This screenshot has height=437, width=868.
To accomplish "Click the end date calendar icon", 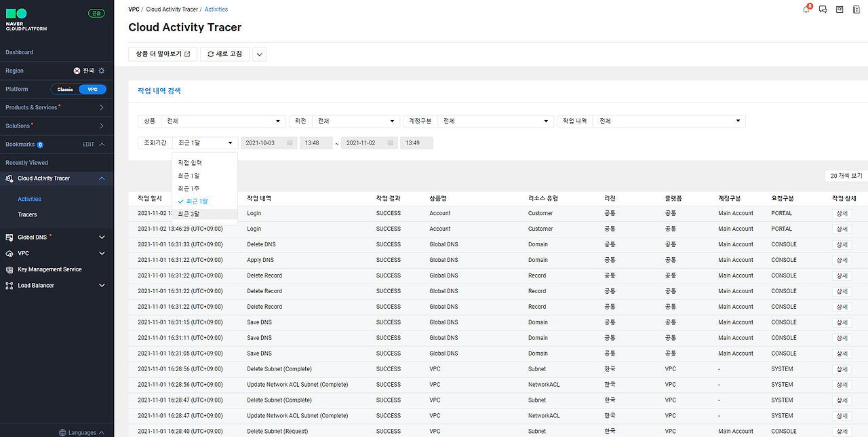I will (391, 143).
